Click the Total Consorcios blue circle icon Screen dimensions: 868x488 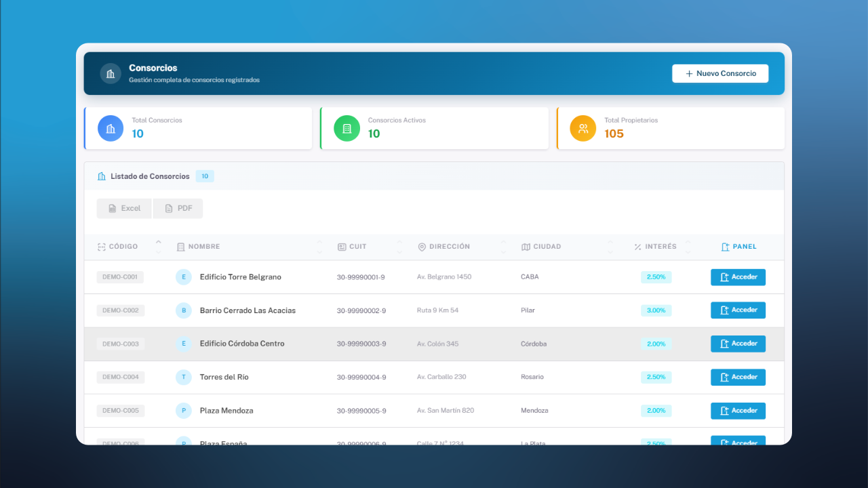point(111,128)
